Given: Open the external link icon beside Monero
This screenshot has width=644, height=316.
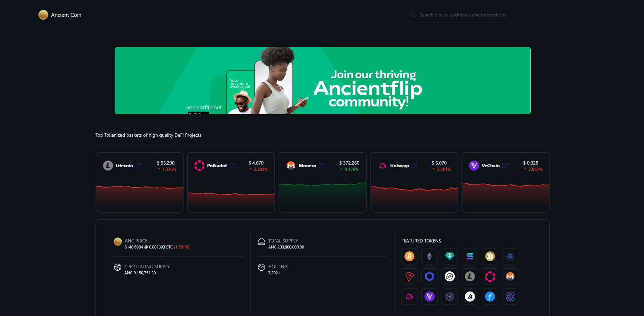Looking at the screenshot, I should tap(321, 166).
